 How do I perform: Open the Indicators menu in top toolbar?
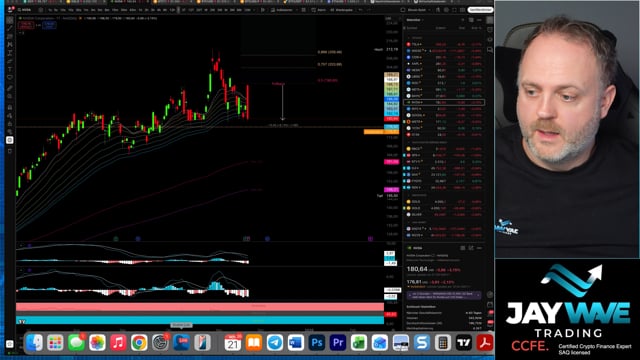tap(282, 10)
